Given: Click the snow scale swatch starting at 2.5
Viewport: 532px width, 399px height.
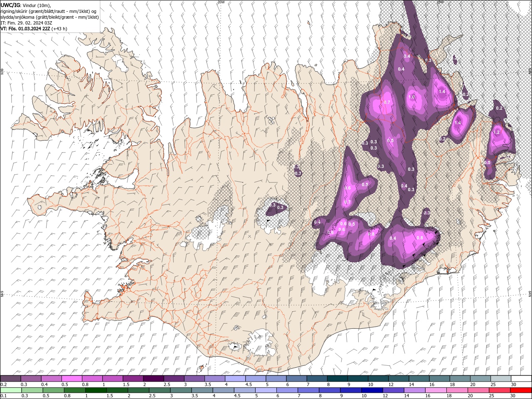Looking at the screenshot, I should [174, 379].
